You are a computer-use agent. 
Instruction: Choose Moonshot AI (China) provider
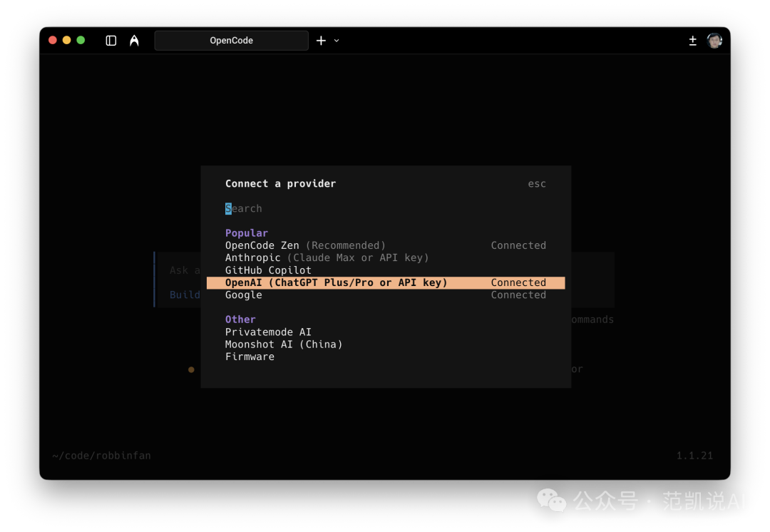click(284, 344)
